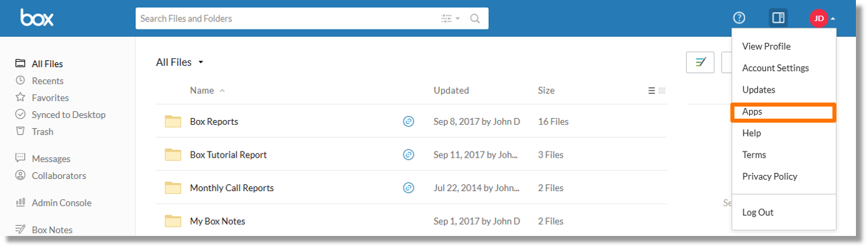Screen dimensions: 868x248
Task: Click the search magnifier icon
Action: (475, 19)
